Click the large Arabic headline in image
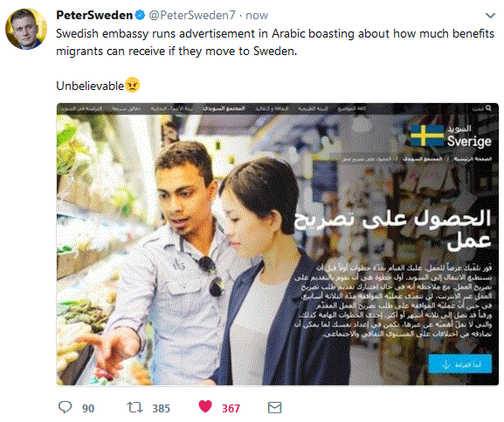The width and height of the screenshot is (504, 422). (x=393, y=230)
